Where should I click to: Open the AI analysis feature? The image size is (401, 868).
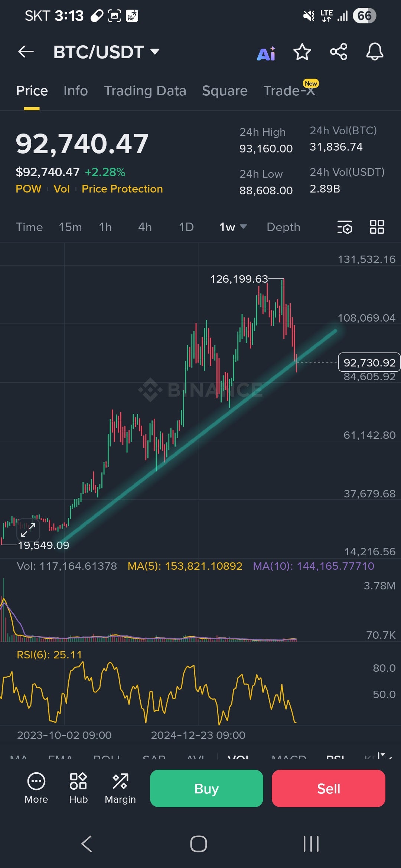266,54
